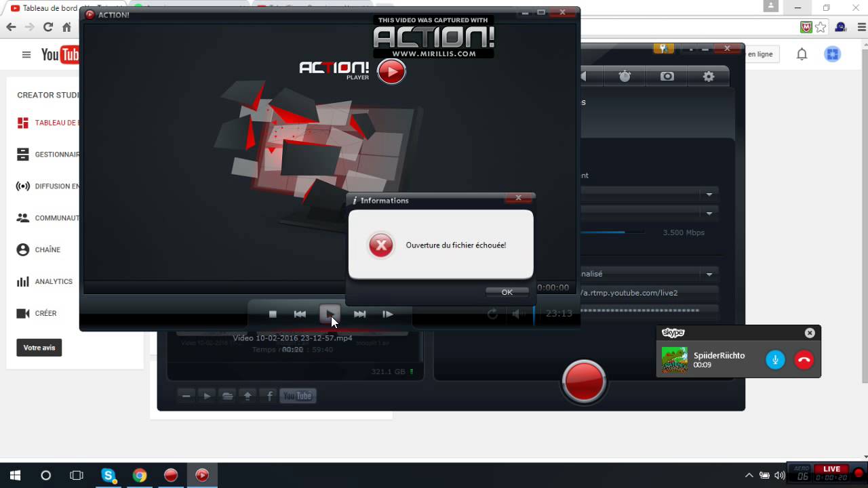Bookmark this page with the star
868x488 pixels.
821,27
